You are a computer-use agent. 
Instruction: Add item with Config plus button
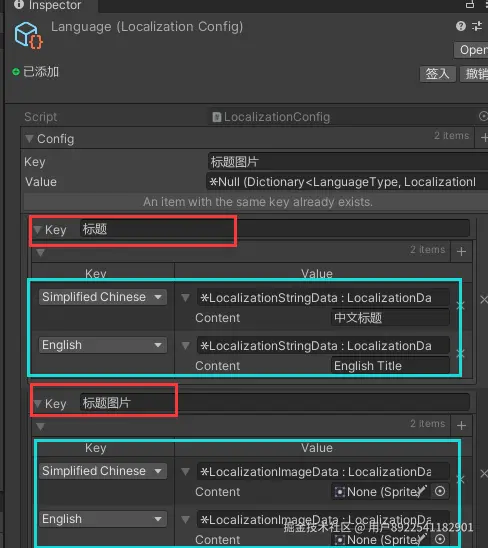click(484, 137)
